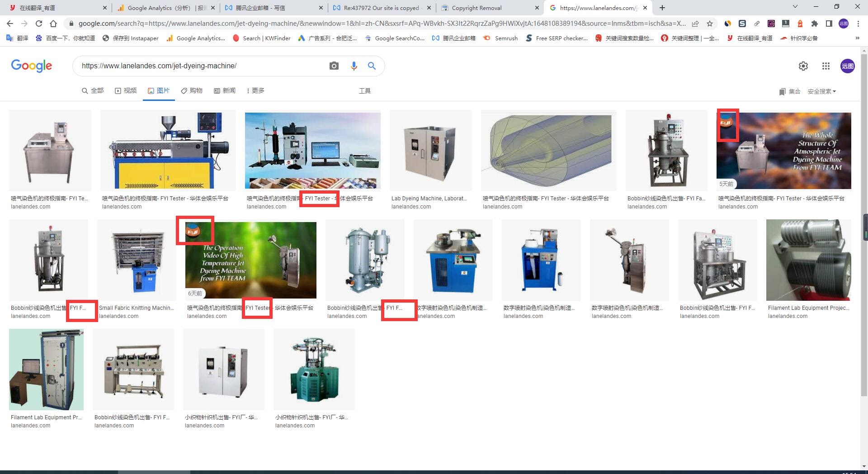868x474 pixels.
Task: Open the 安全搜索 SafeSearch dropdown
Action: click(x=821, y=91)
